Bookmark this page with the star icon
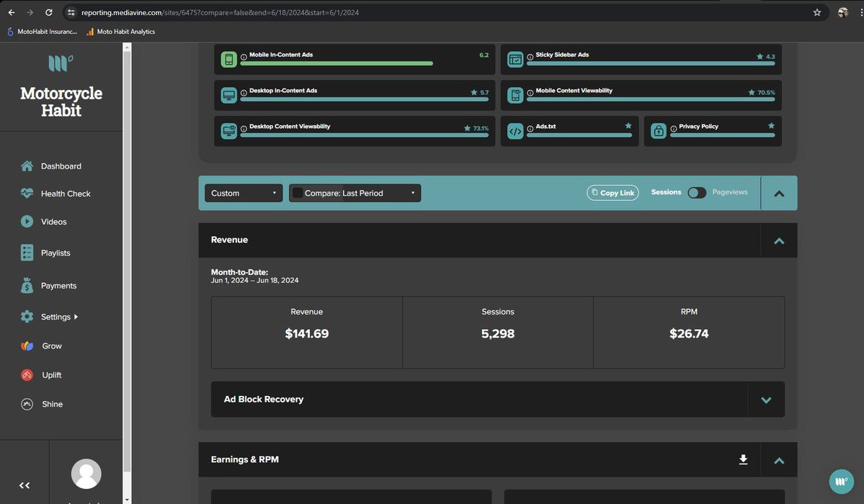Screen dimensions: 864x504 pos(817,12)
